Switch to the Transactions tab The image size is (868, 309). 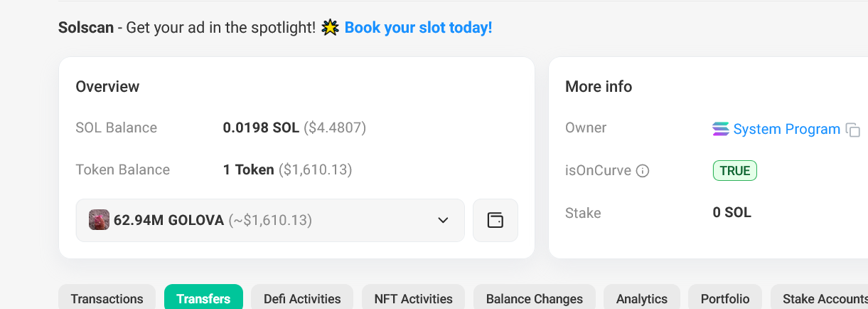coord(107,298)
